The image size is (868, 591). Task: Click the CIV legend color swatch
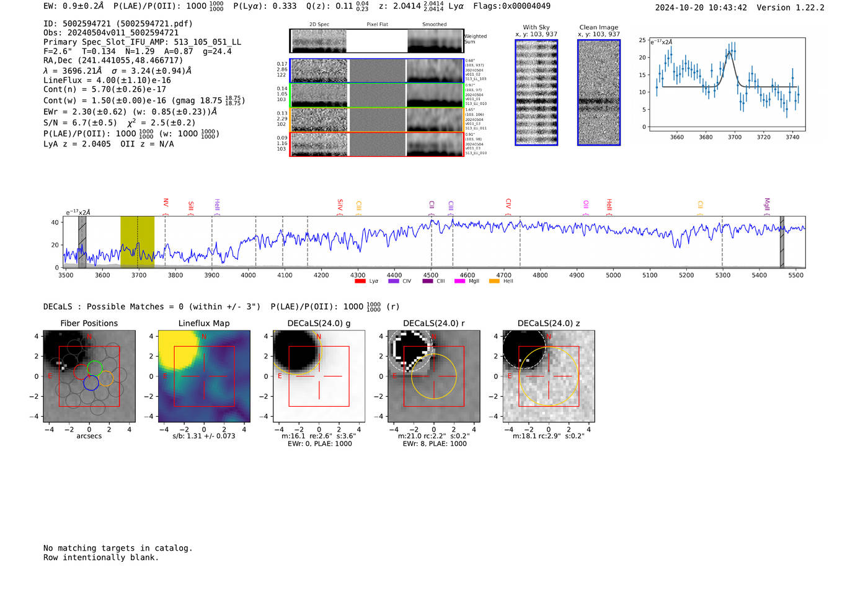pyautogui.click(x=393, y=282)
